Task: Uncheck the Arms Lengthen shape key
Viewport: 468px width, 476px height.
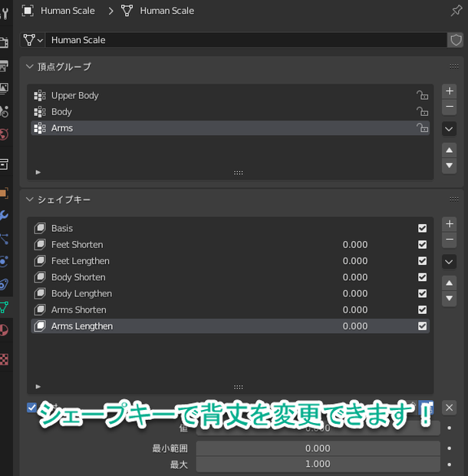Action: [422, 326]
